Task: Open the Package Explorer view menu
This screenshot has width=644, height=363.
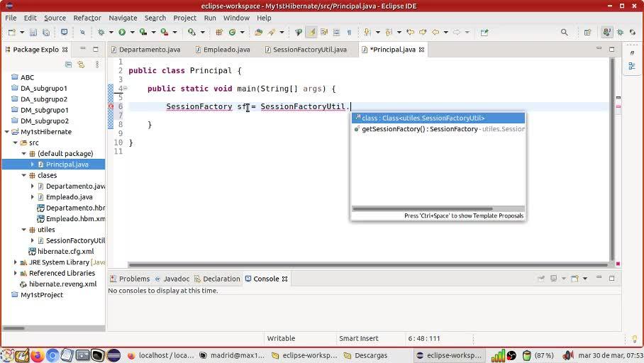Action: [97, 65]
